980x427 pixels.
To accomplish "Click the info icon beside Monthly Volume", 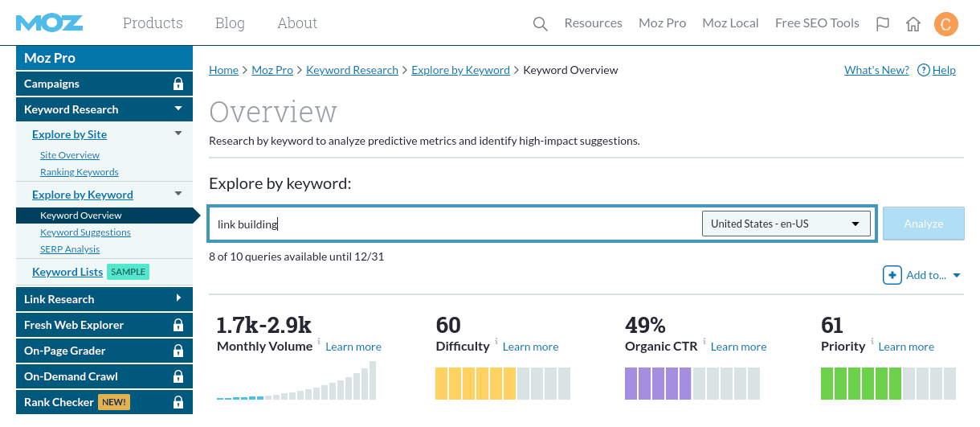I will (319, 342).
